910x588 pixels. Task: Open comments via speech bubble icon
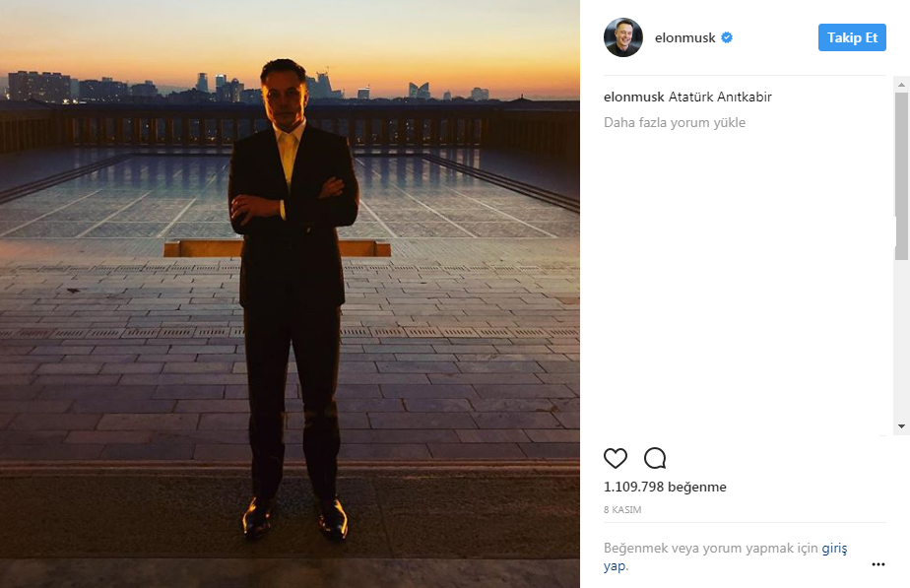pos(655,458)
